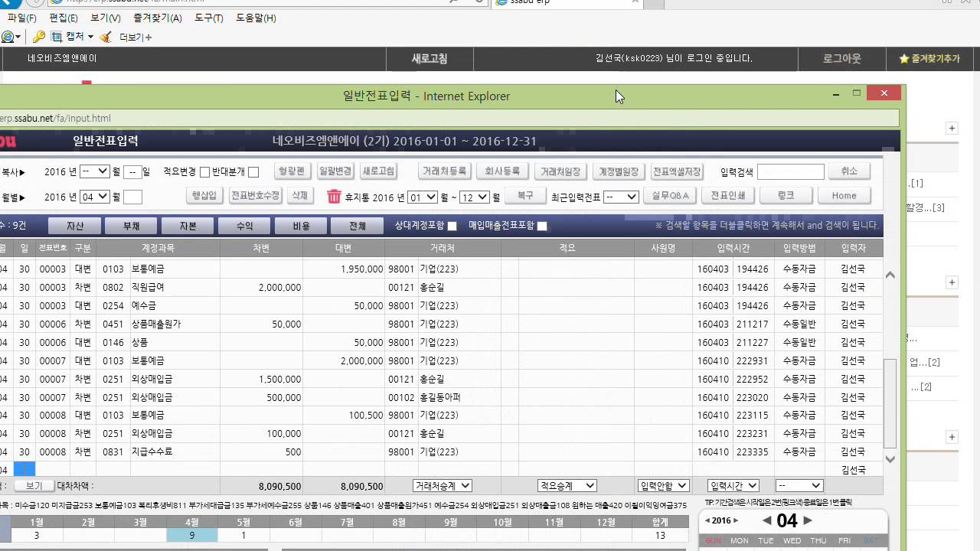Filter by the 자산 tab
The image size is (980, 551).
(75, 226)
